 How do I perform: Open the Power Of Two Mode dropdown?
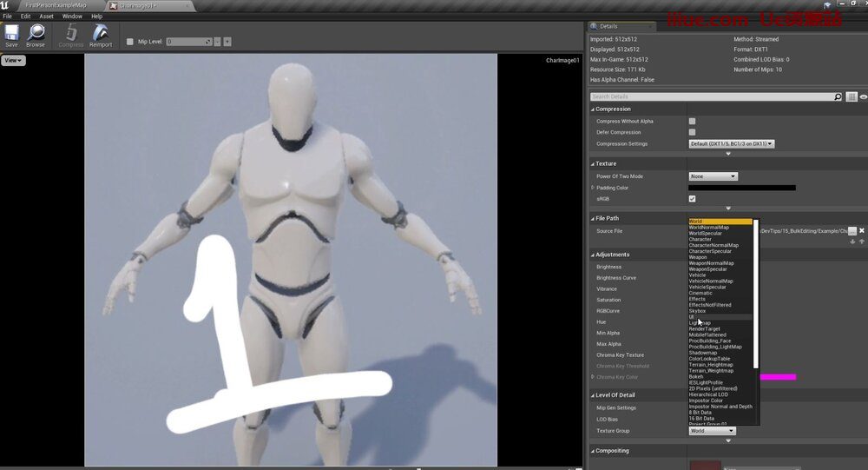(713, 176)
